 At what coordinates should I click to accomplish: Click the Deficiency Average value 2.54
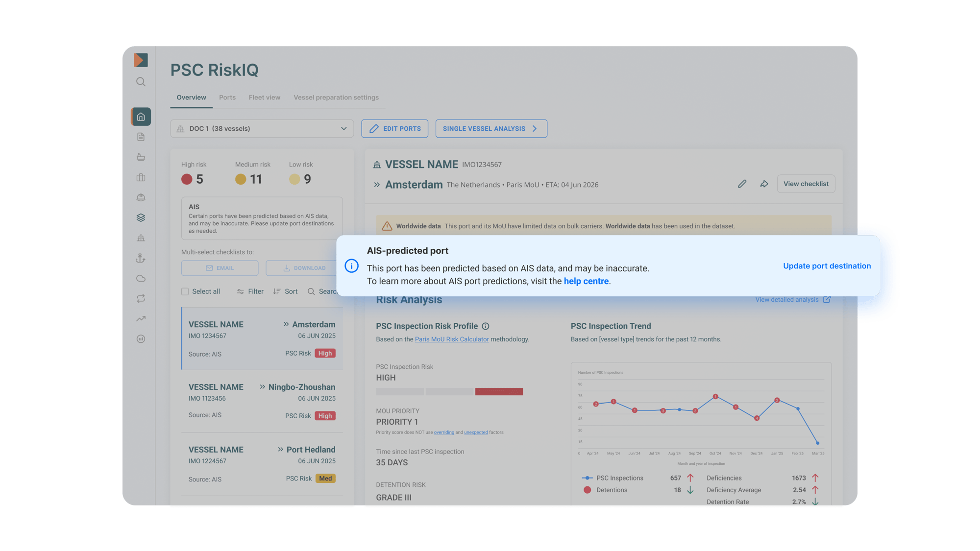tap(799, 490)
